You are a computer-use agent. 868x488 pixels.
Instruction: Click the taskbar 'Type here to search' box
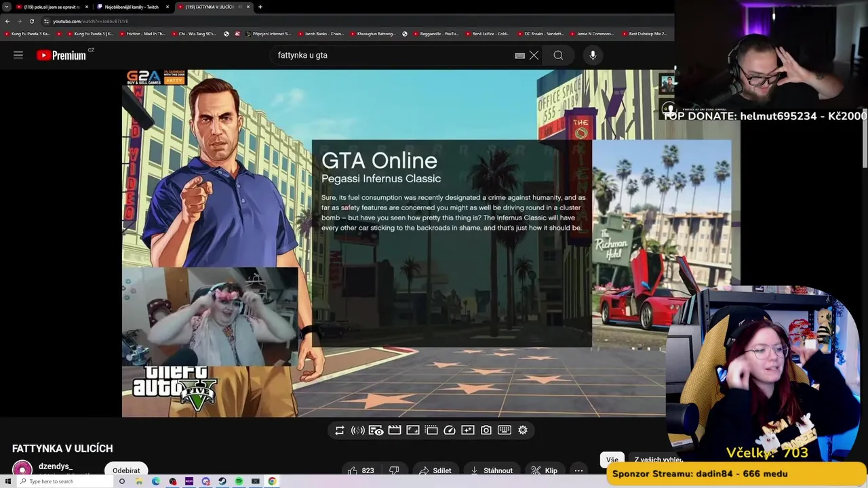coord(65,481)
